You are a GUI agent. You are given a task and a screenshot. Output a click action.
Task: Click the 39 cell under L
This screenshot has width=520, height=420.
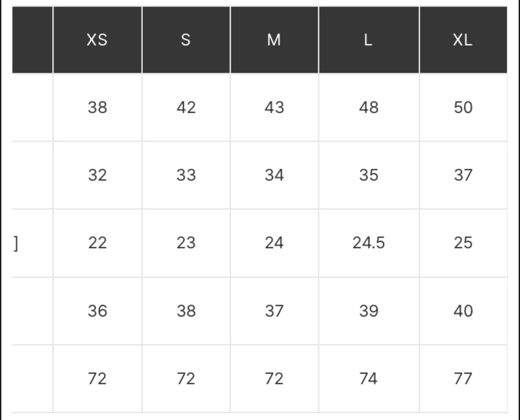tap(368, 310)
